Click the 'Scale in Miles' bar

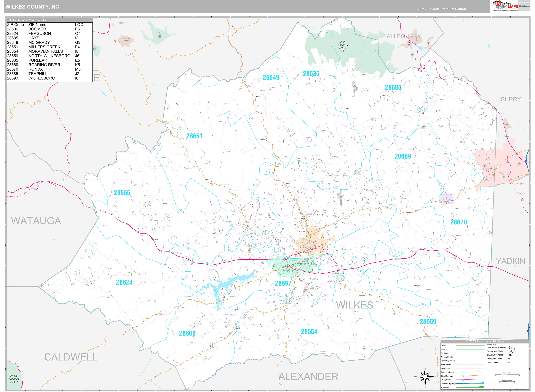[x=507, y=375]
